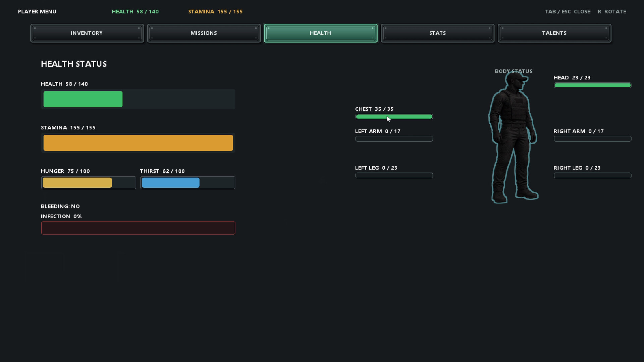Click top-bar 'STAMINA 155 / 155' readout
Screen dimensions: 644x362
pos(215,11)
